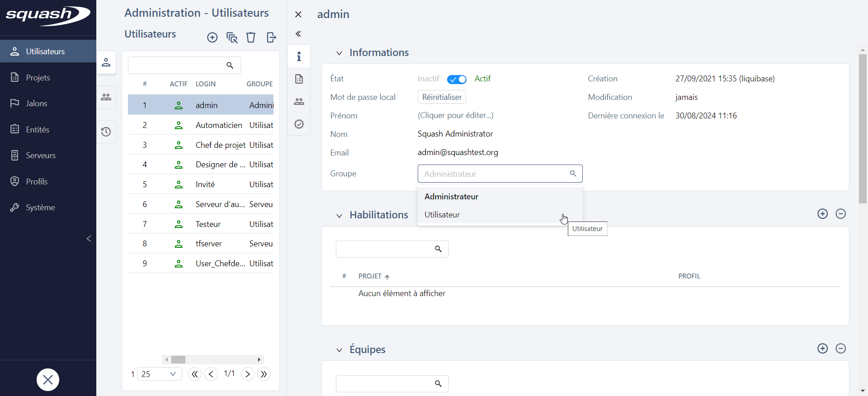The height and width of the screenshot is (396, 868).
Task: Jump to Équipes anchor icon
Action: 299,102
